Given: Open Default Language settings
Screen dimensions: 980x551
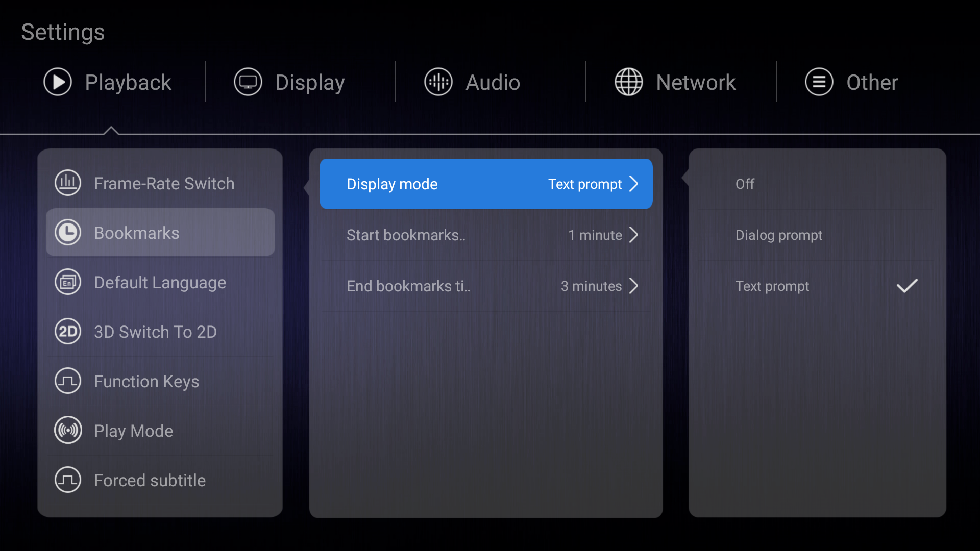Looking at the screenshot, I should click(160, 282).
